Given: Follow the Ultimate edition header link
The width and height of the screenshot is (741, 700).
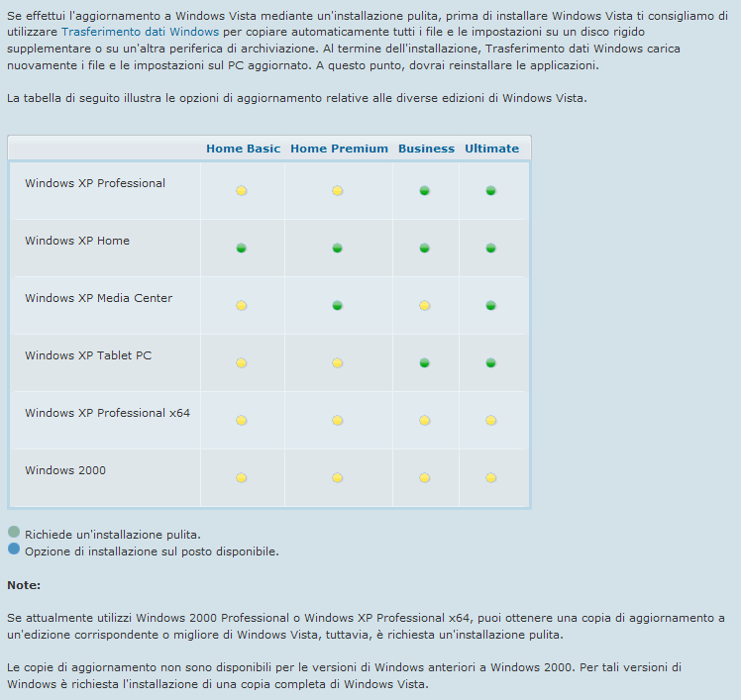Looking at the screenshot, I should point(491,149).
